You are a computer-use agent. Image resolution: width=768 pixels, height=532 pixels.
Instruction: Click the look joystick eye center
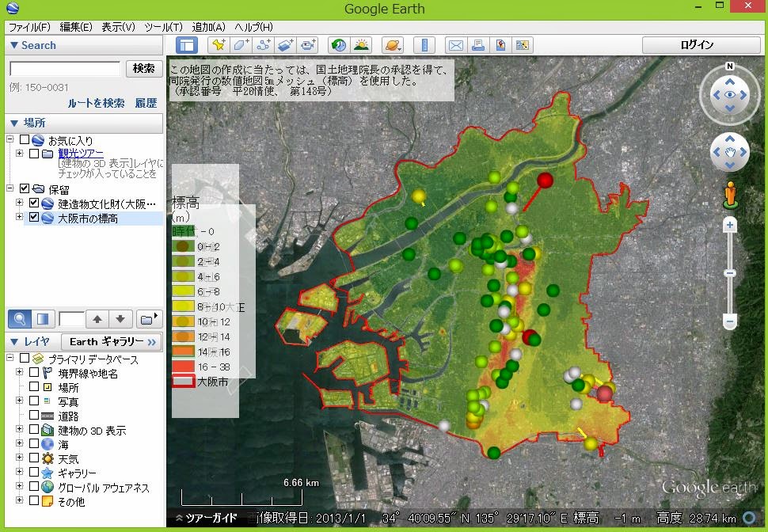coord(730,94)
